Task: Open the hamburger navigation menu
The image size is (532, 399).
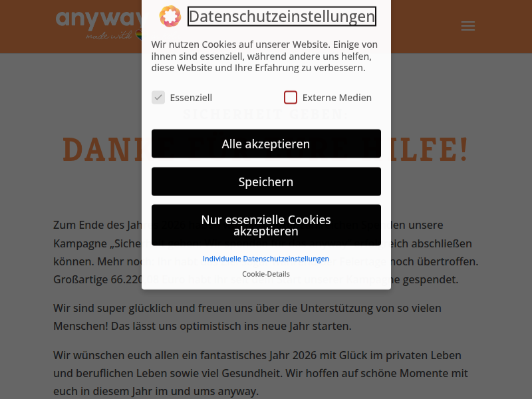Action: point(468,26)
